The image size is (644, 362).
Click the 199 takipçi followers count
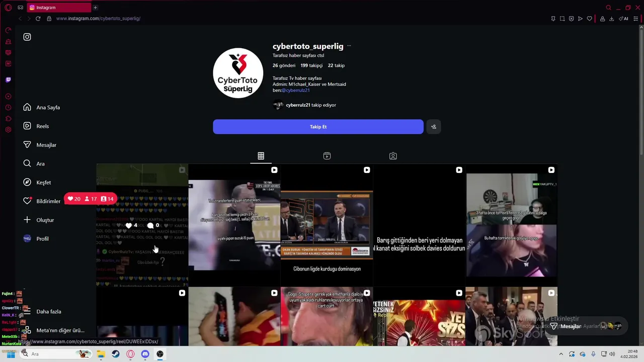coord(311,65)
